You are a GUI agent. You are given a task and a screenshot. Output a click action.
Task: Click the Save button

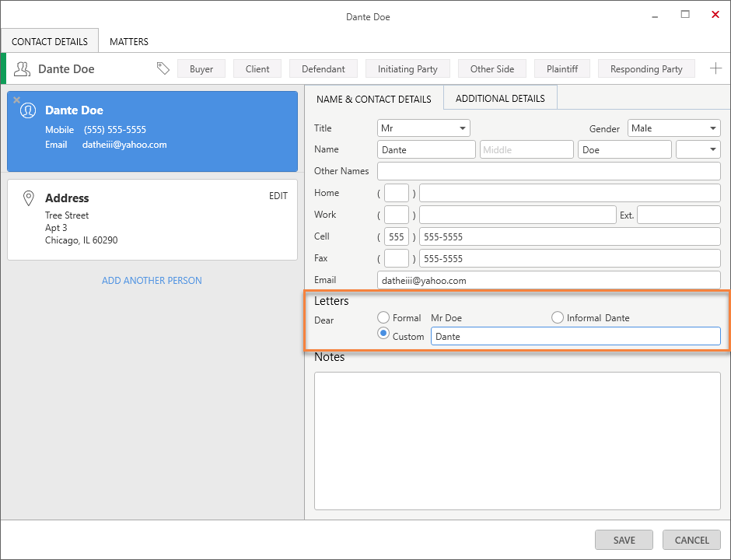(624, 540)
